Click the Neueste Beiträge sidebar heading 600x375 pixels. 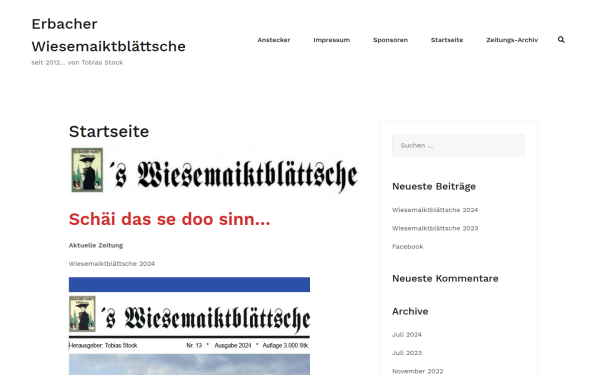point(434,187)
